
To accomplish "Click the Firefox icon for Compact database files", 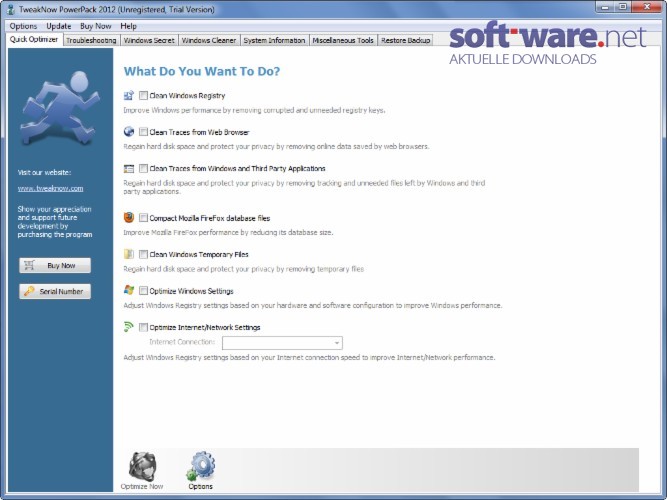I will pyautogui.click(x=129, y=217).
